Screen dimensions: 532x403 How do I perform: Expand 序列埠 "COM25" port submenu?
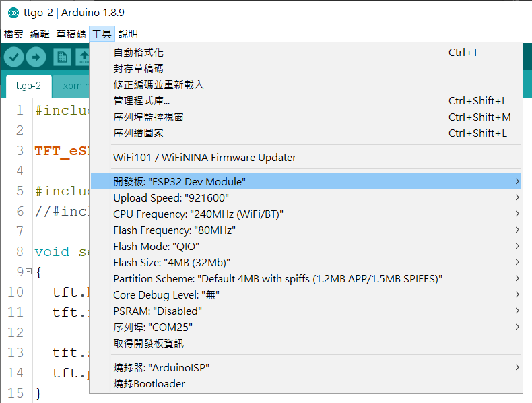(306, 327)
